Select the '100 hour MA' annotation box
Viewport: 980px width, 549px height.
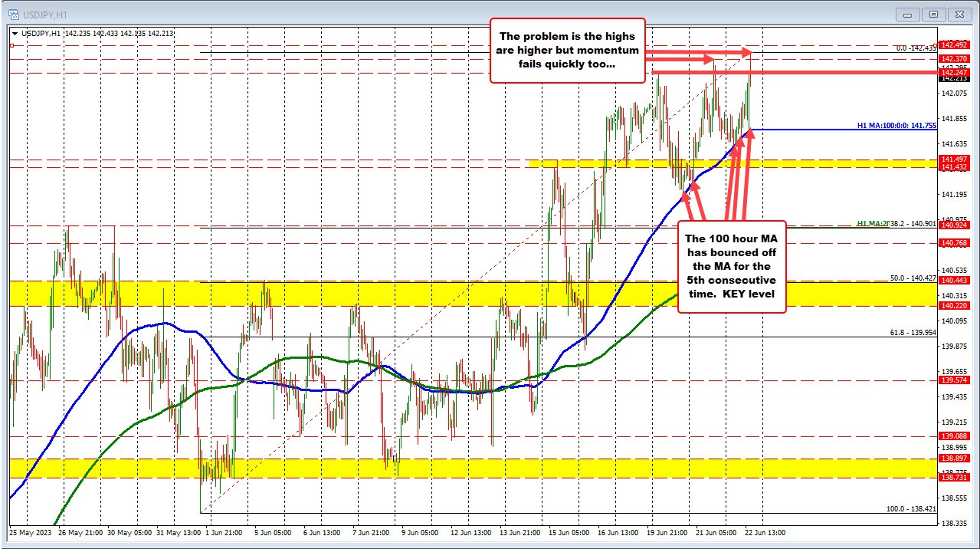[x=730, y=267]
